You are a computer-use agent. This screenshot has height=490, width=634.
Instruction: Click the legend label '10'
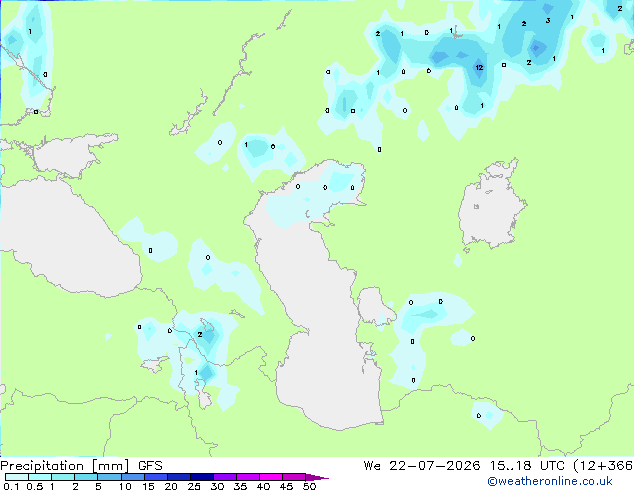[x=125, y=486]
